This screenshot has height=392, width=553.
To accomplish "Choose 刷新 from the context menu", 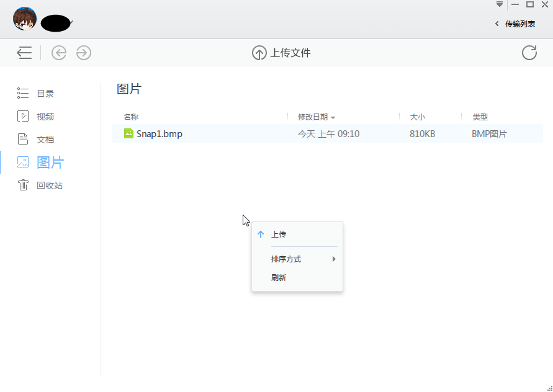I will coord(279,278).
